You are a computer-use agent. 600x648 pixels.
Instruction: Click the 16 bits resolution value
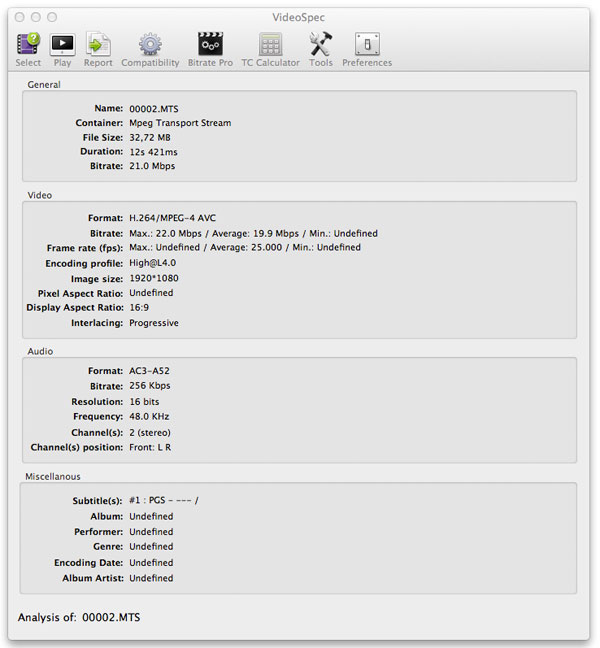tap(144, 402)
